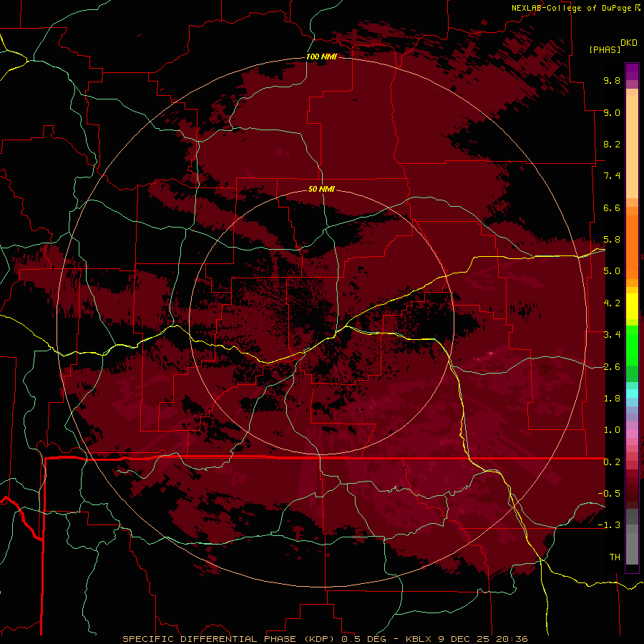
Task: Click the 8.2 legend value
Action: click(612, 144)
